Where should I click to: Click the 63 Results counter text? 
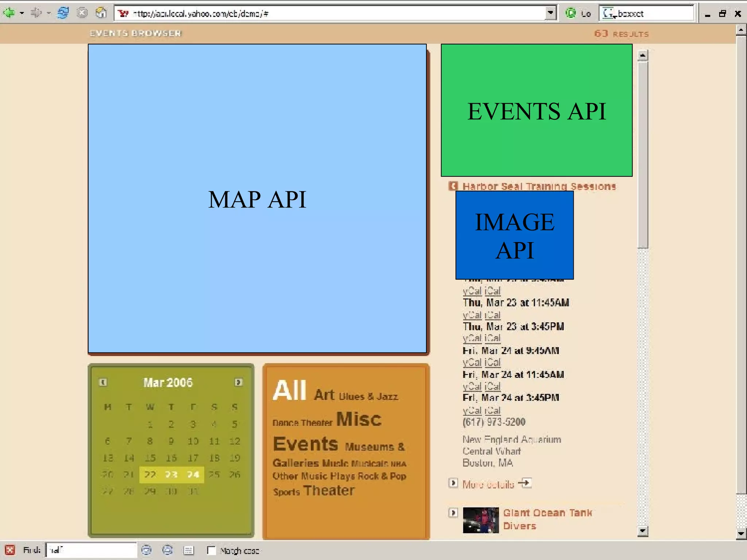621,34
